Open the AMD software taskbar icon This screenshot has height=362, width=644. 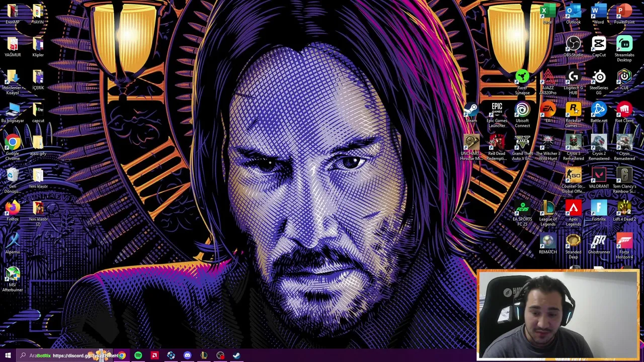tap(154, 355)
